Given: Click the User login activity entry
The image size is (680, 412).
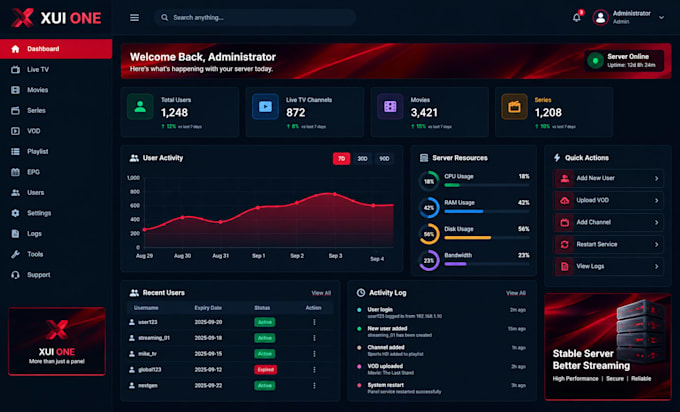Looking at the screenshot, I should click(x=442, y=313).
